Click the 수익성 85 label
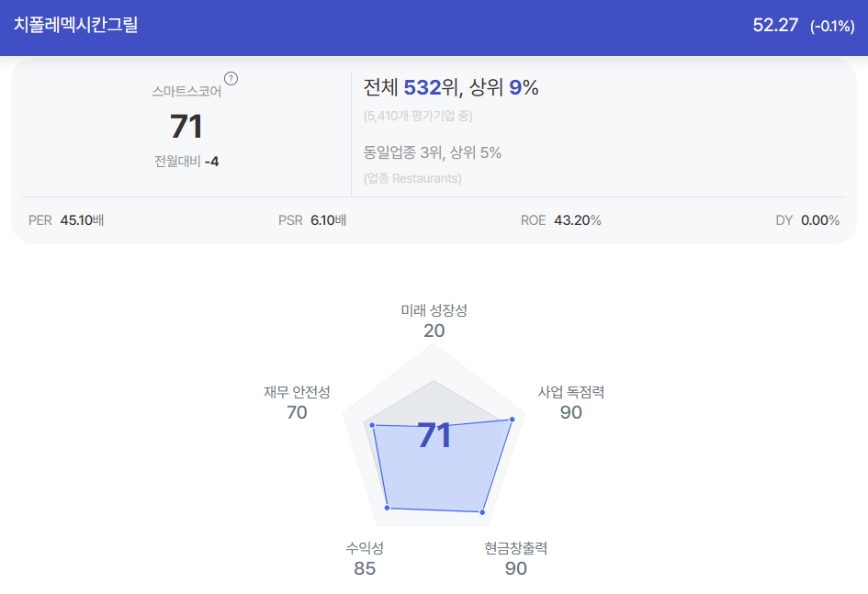 click(x=365, y=558)
